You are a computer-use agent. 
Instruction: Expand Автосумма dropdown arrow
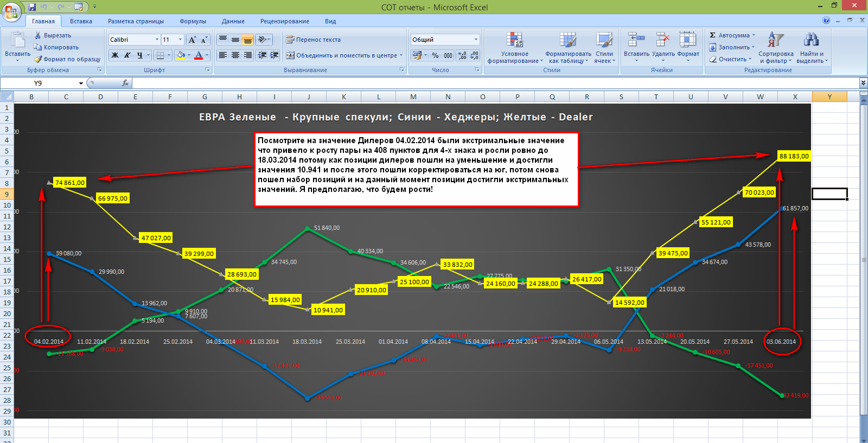pyautogui.click(x=754, y=35)
